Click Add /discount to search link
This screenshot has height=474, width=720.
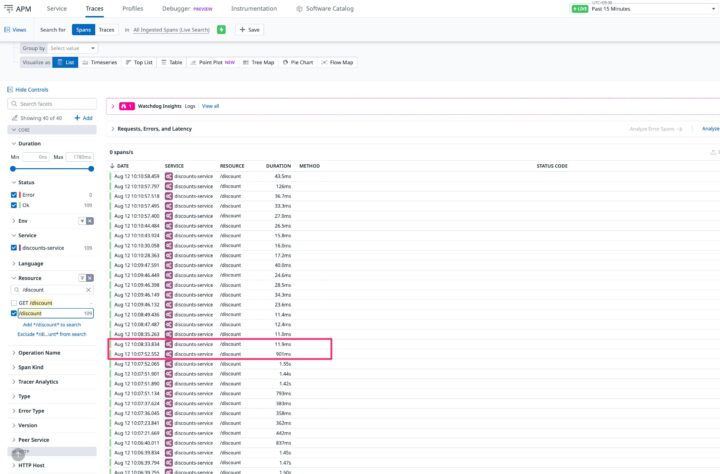click(52, 325)
